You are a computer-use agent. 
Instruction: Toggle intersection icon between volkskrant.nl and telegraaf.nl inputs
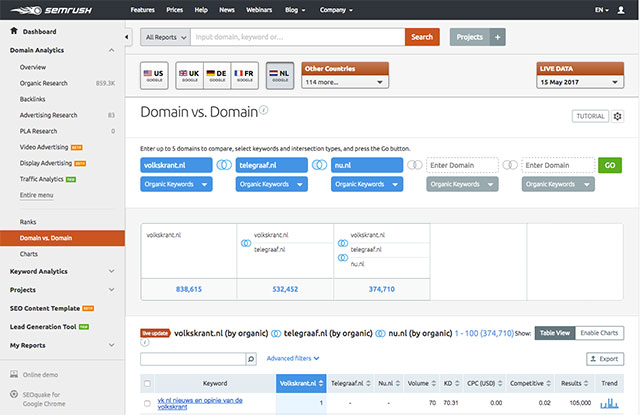coord(224,165)
